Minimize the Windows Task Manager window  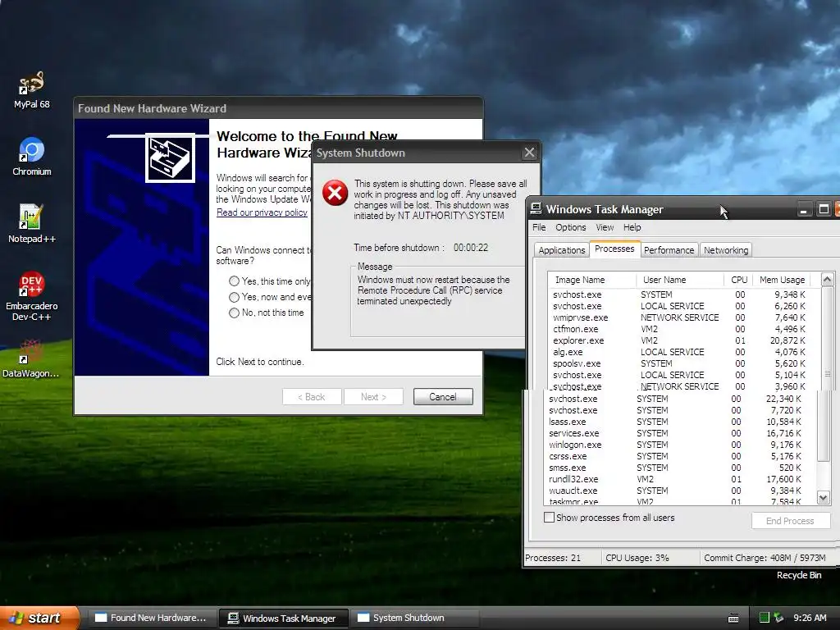(803, 209)
